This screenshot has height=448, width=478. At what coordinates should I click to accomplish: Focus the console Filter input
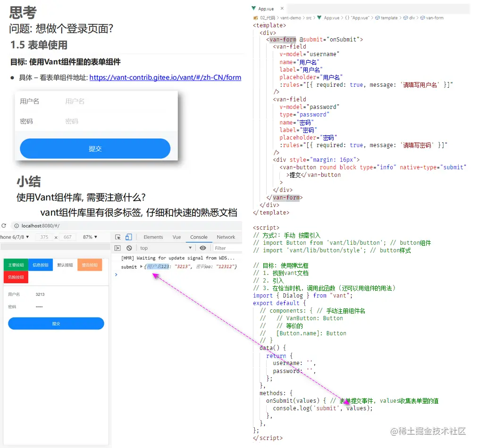coord(227,248)
